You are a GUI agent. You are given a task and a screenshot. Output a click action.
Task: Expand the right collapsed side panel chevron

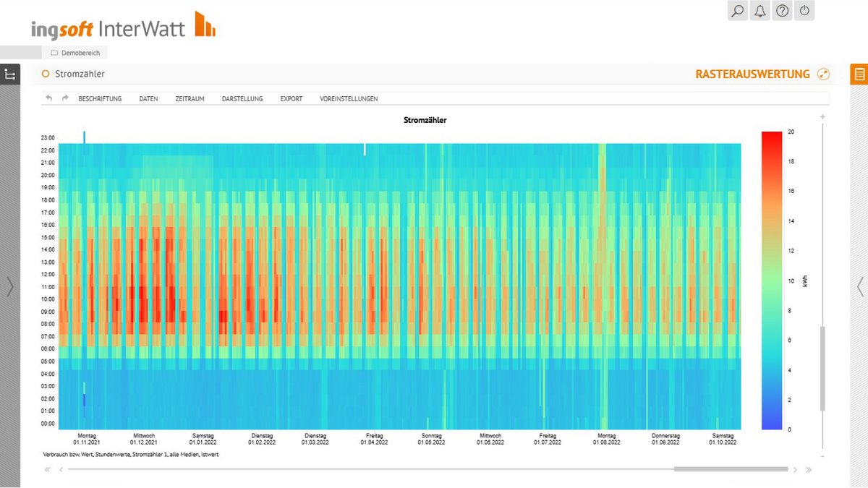click(x=859, y=287)
